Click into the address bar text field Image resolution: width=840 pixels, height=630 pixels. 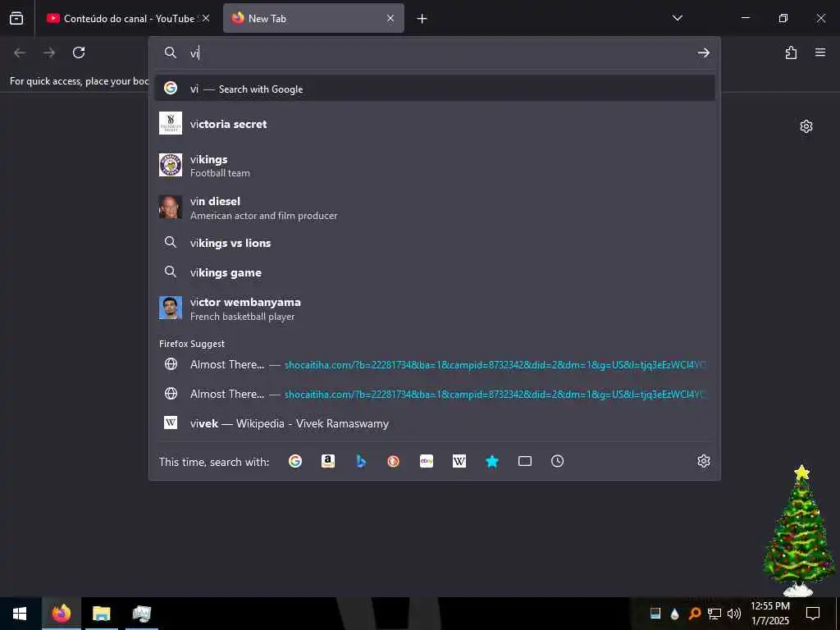click(440, 52)
